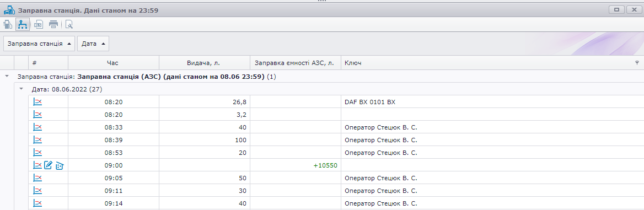This screenshot has width=644, height=210.
Task: Open chart icon in the 09:00 row
Action: [x=37, y=165]
